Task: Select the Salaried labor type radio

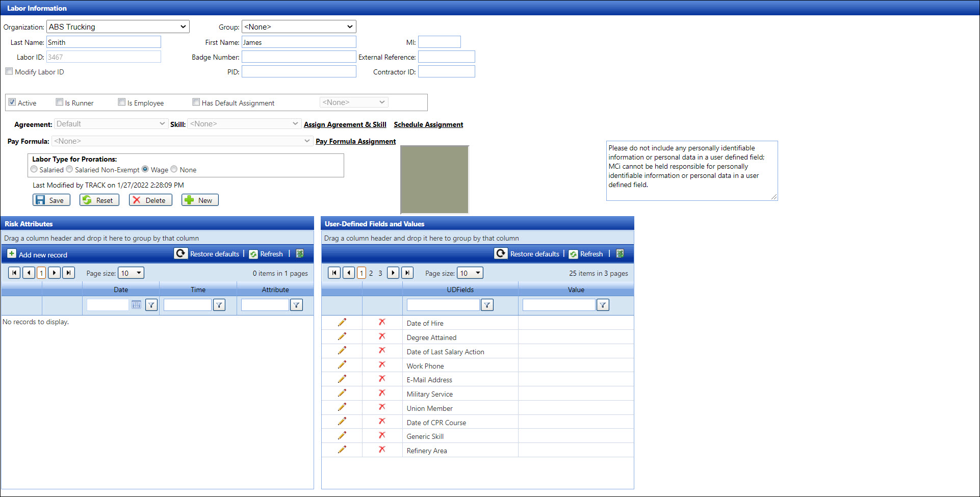Action: (34, 169)
